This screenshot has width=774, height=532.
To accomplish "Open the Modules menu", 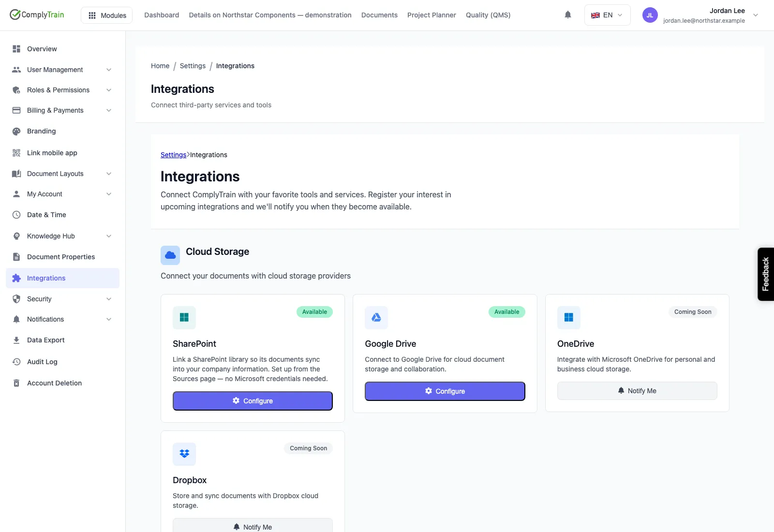I will [107, 15].
